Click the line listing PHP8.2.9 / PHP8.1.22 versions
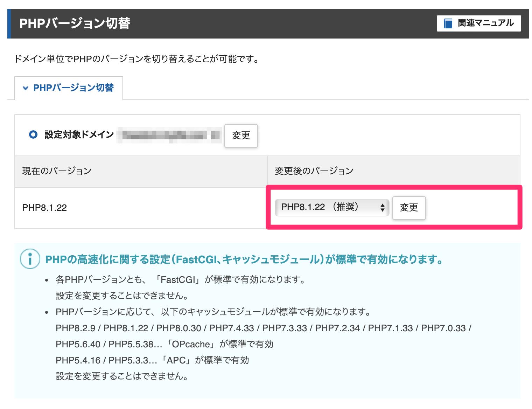This screenshot has width=532, height=409. [264, 328]
